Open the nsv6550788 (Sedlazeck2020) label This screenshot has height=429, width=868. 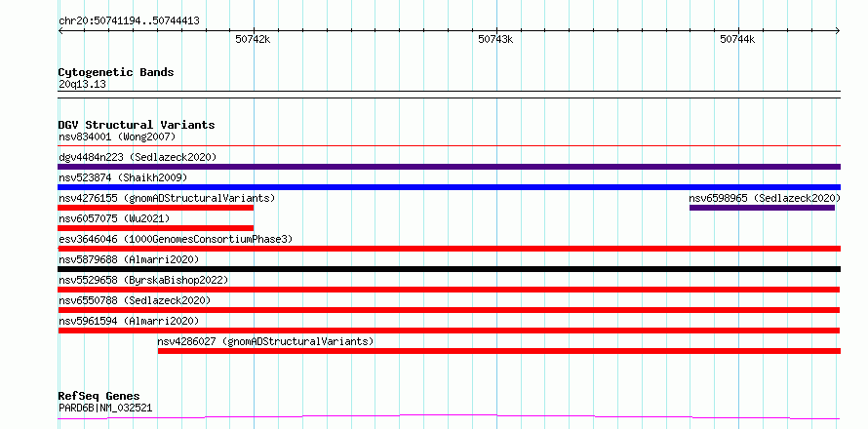[x=135, y=300]
